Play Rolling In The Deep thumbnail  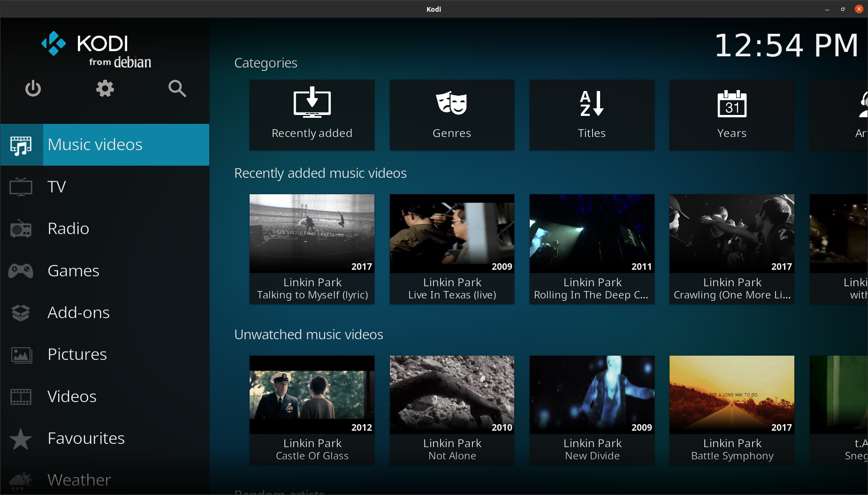click(x=592, y=234)
